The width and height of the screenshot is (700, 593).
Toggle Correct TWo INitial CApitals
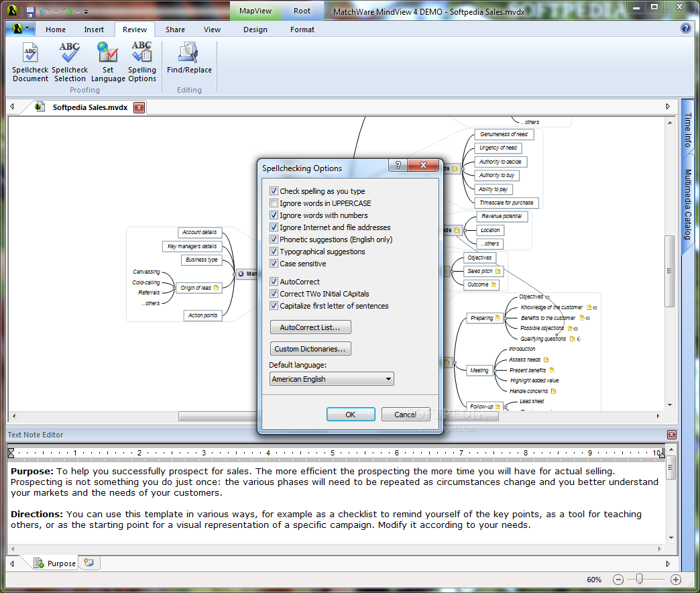274,293
